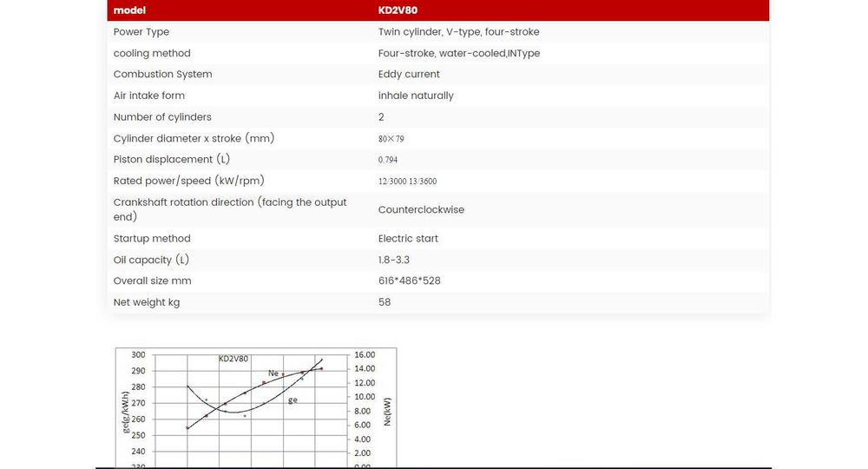Click the 'Combustion System' label
This screenshot has height=469, width=868.
(163, 74)
